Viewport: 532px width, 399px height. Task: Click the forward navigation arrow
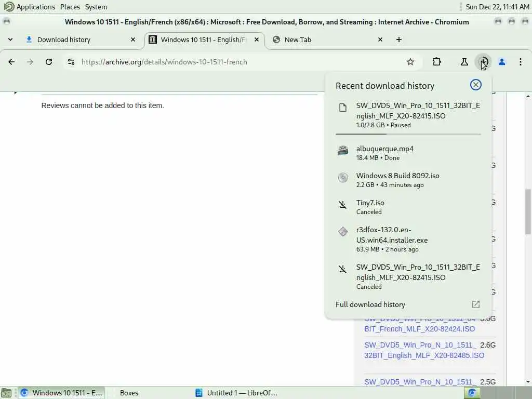click(30, 62)
